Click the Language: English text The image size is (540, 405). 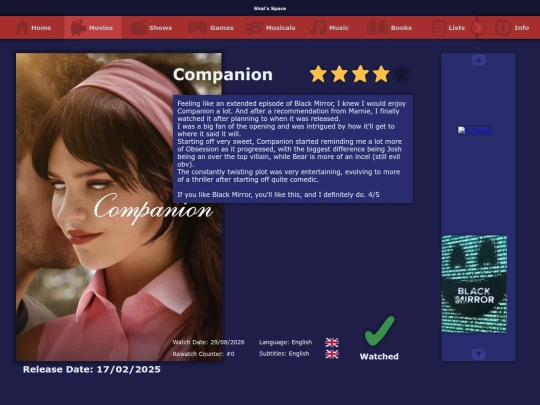click(285, 342)
